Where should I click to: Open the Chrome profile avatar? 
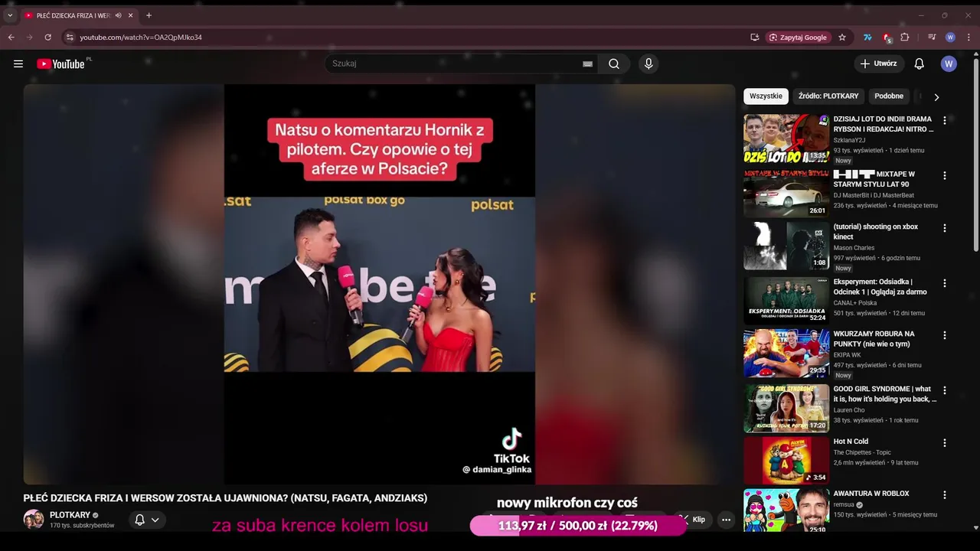(950, 37)
